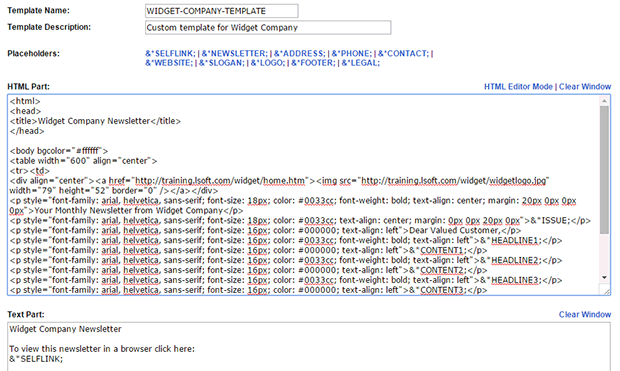Image resolution: width=620 pixels, height=371 pixels.
Task: Insert the &*LEGAL; placeholder
Action: tap(361, 63)
